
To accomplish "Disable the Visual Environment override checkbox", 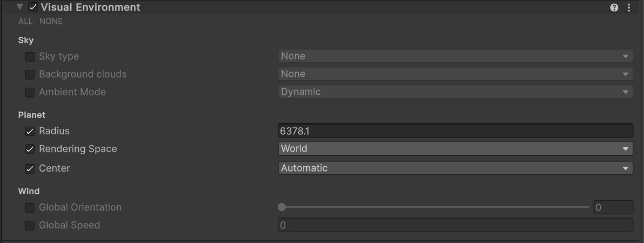I will (x=33, y=8).
